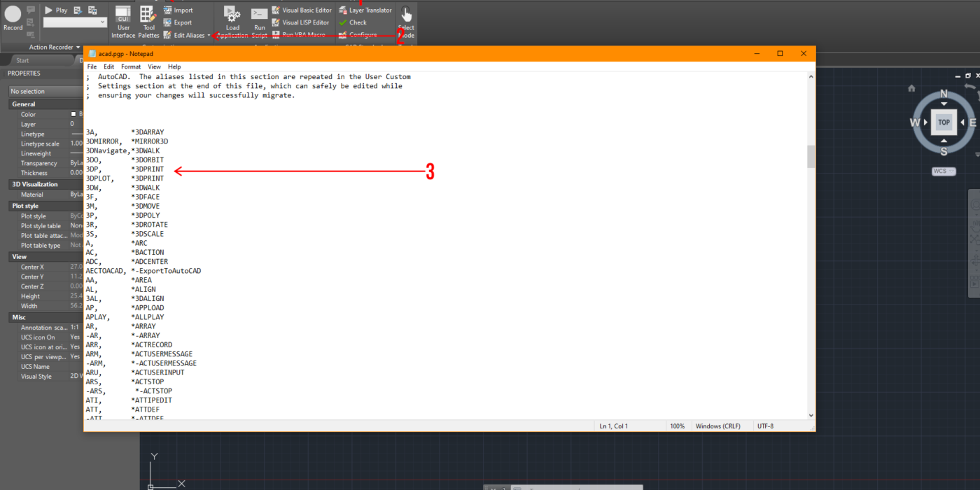
Task: Open the WCS coordinate system dropdown
Action: click(x=944, y=171)
